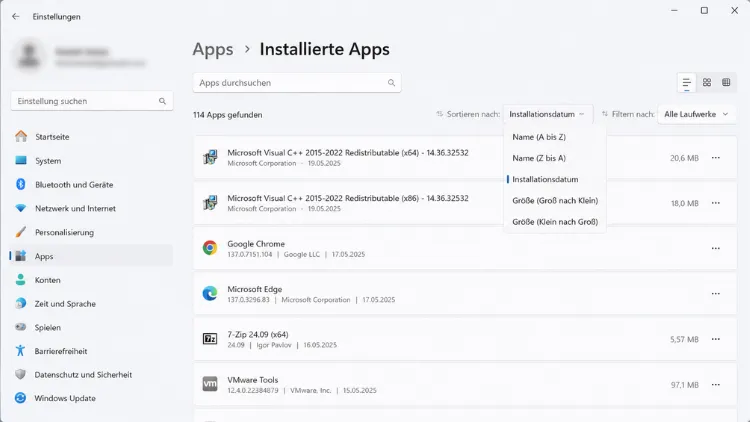Click the Apps sidebar icon

pos(21,256)
